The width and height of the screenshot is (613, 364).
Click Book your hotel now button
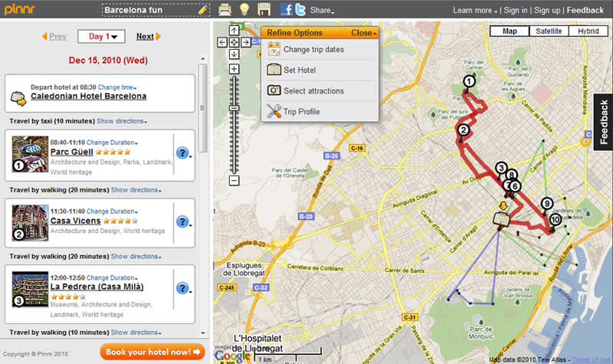152,352
